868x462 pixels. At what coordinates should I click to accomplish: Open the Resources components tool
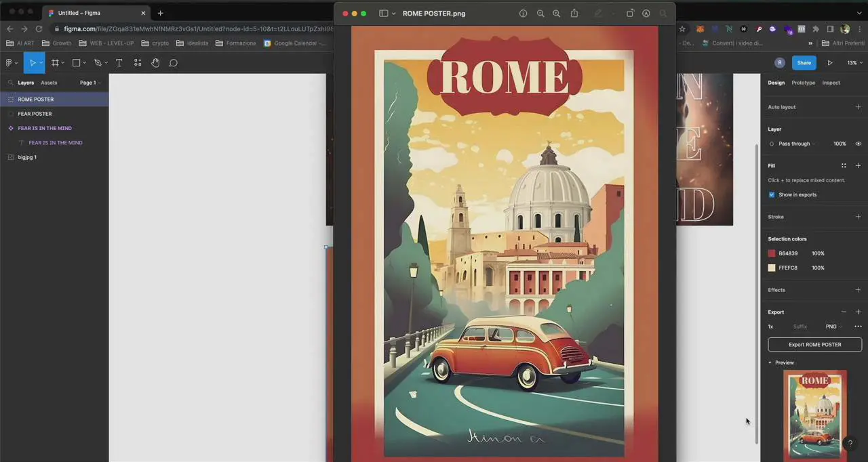138,63
